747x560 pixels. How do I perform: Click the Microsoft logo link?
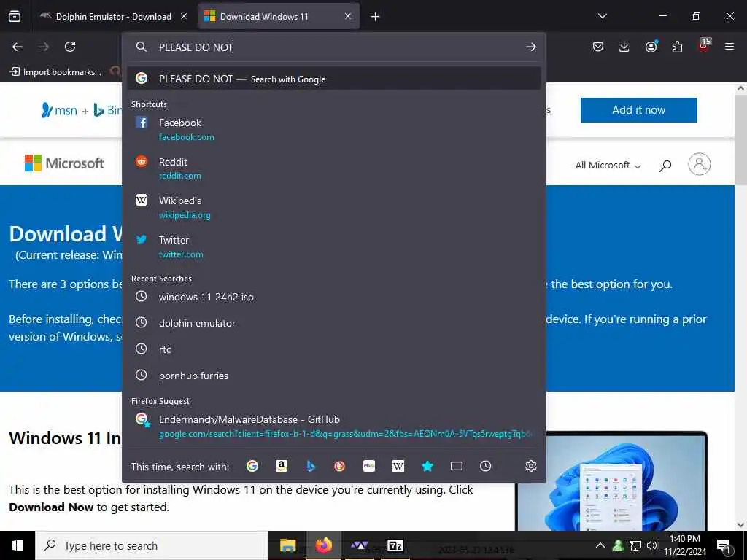[x=64, y=163]
